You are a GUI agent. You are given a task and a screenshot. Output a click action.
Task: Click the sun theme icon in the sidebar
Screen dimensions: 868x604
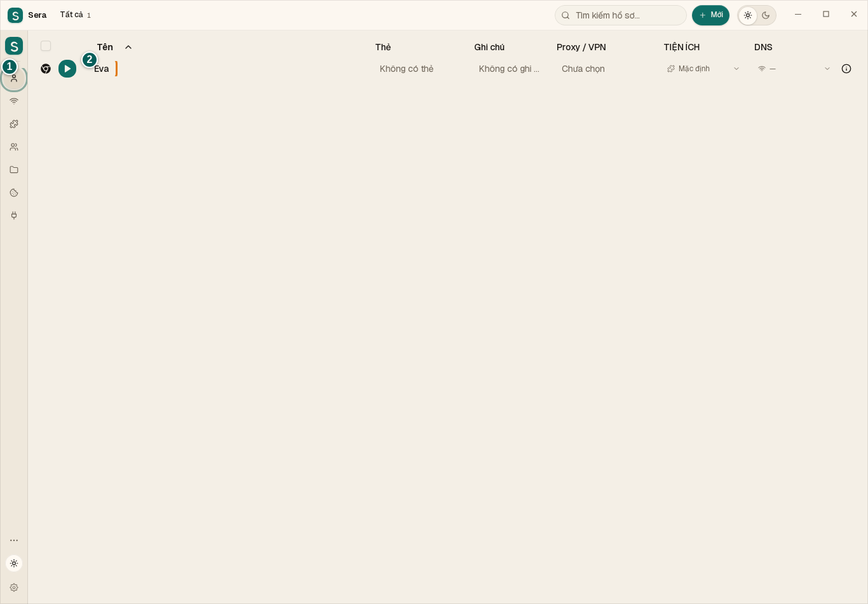click(14, 563)
